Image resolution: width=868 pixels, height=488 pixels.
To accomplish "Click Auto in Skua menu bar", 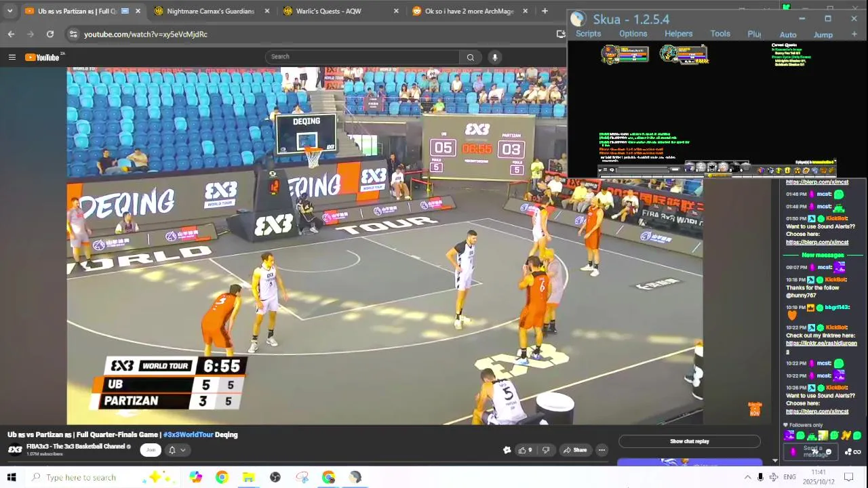I will (788, 35).
